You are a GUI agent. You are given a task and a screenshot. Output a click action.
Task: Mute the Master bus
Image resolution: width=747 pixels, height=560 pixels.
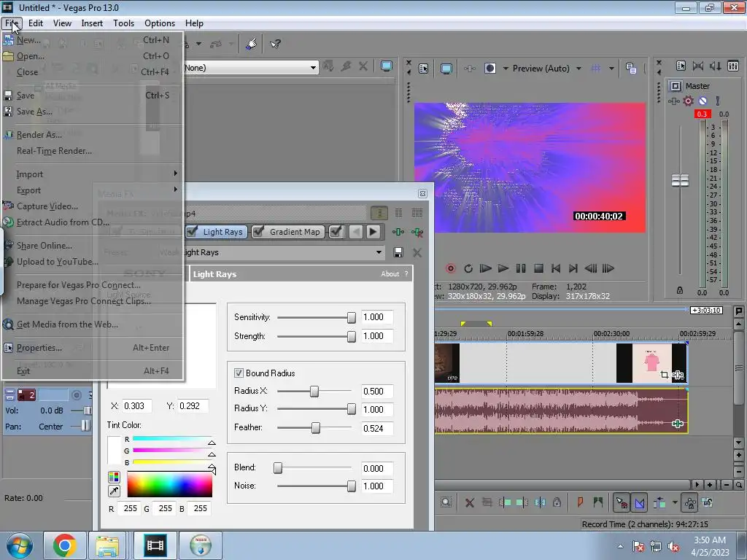pos(703,101)
